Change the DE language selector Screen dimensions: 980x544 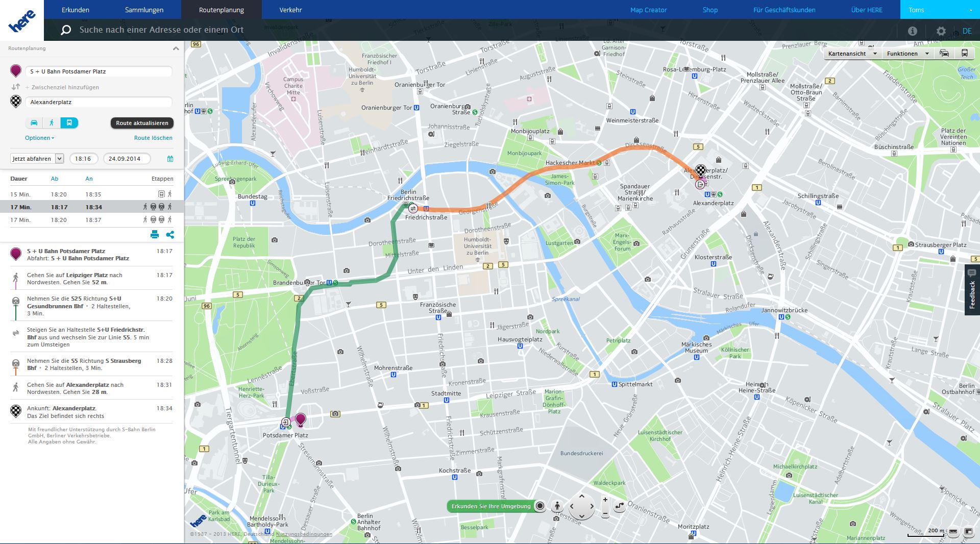click(967, 31)
